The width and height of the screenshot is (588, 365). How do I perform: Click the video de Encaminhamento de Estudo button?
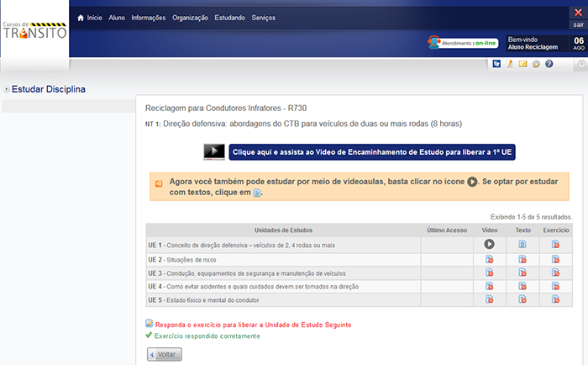[x=372, y=152]
